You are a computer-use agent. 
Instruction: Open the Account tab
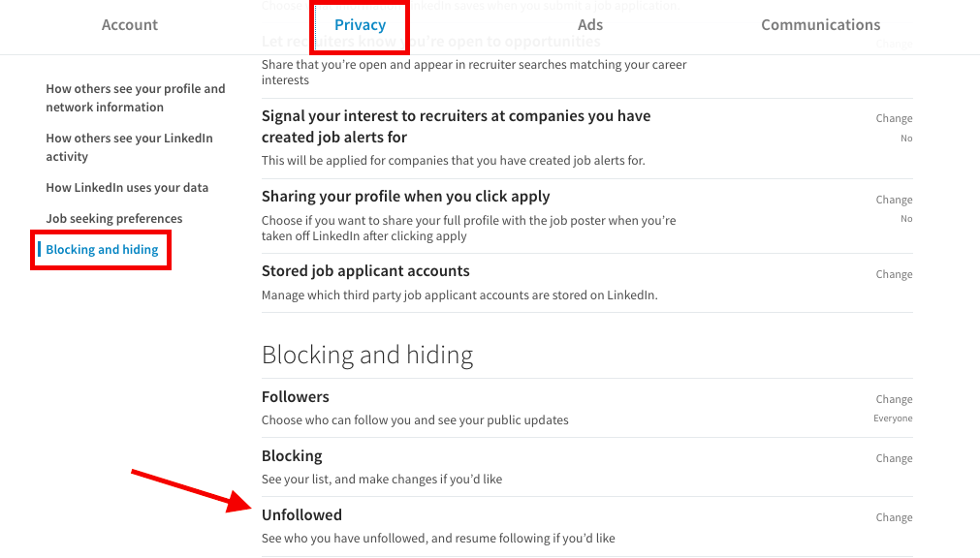[130, 25]
